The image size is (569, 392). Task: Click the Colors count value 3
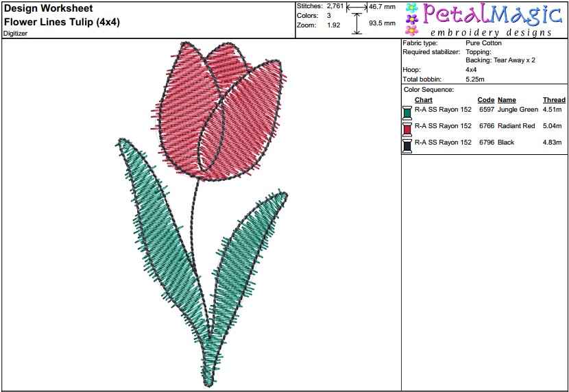(329, 16)
